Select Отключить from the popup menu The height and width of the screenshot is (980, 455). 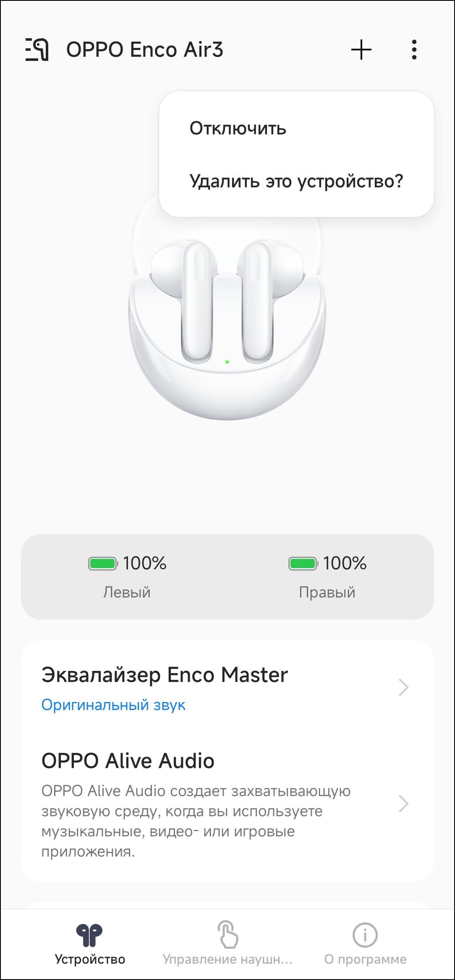click(238, 128)
